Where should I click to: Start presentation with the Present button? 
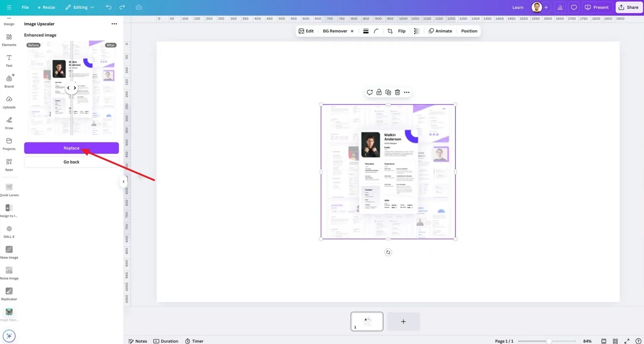coord(597,7)
